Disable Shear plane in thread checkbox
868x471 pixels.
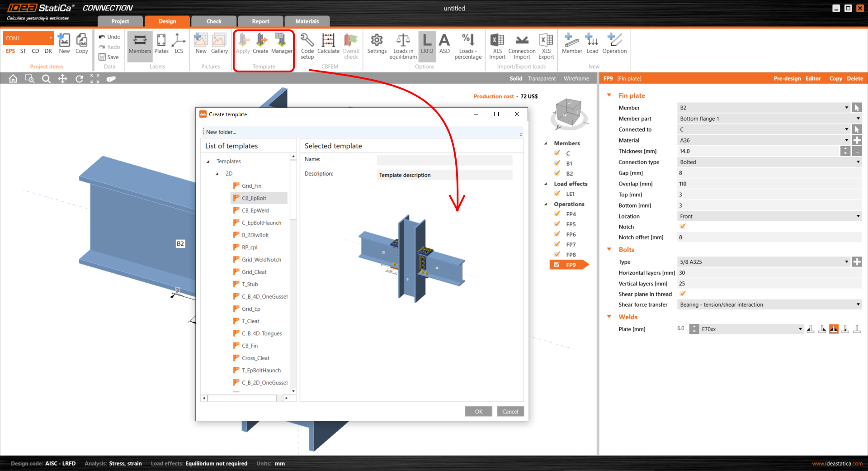(683, 294)
